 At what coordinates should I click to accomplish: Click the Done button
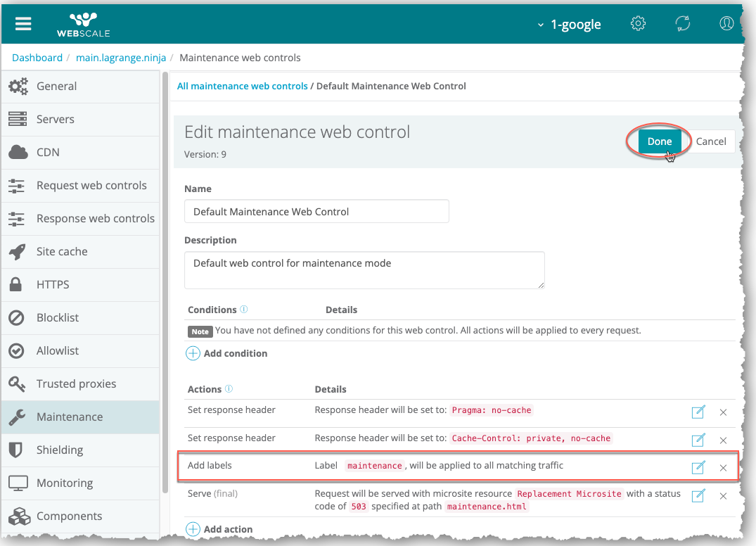point(659,141)
